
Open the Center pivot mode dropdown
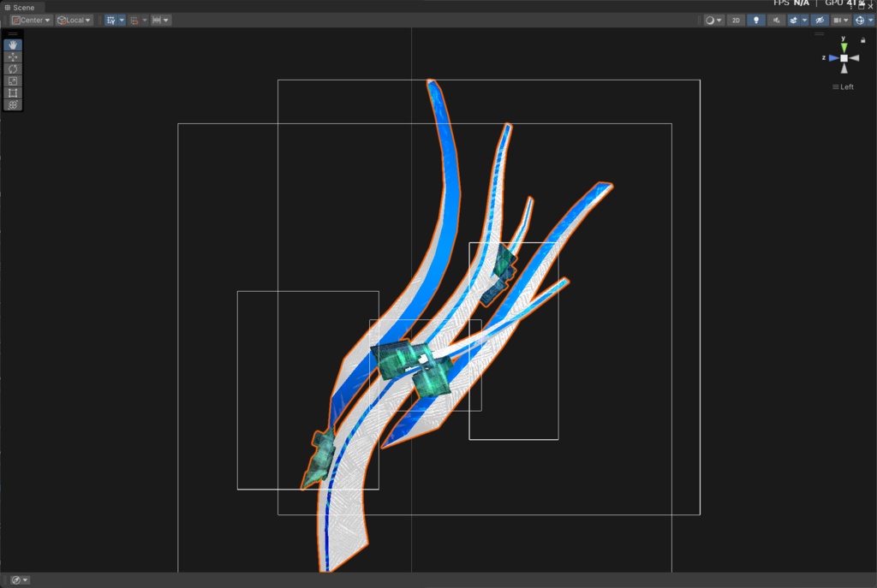[x=32, y=21]
